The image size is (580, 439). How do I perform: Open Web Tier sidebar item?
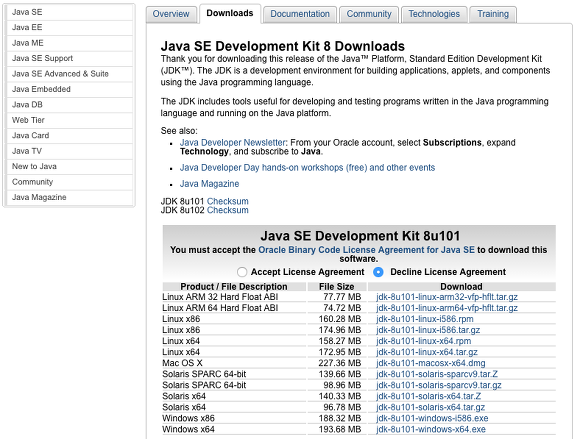click(70, 120)
